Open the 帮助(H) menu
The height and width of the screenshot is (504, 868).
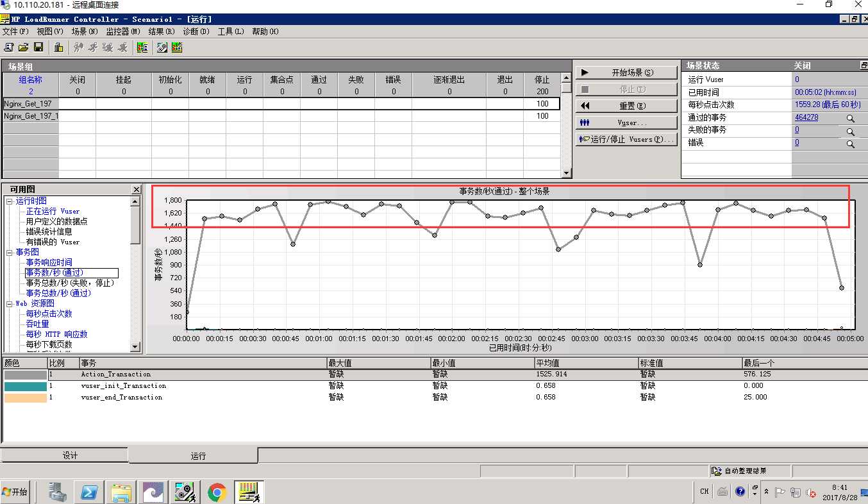[x=265, y=31]
